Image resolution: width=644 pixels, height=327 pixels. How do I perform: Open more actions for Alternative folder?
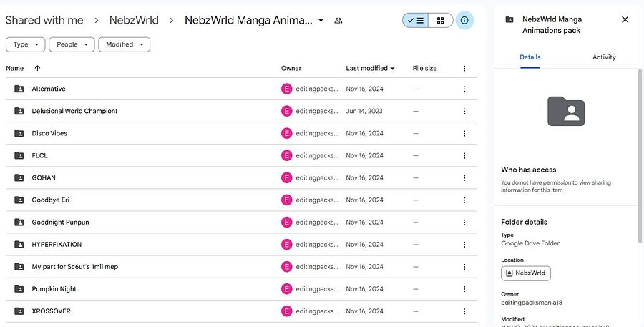pos(464,89)
